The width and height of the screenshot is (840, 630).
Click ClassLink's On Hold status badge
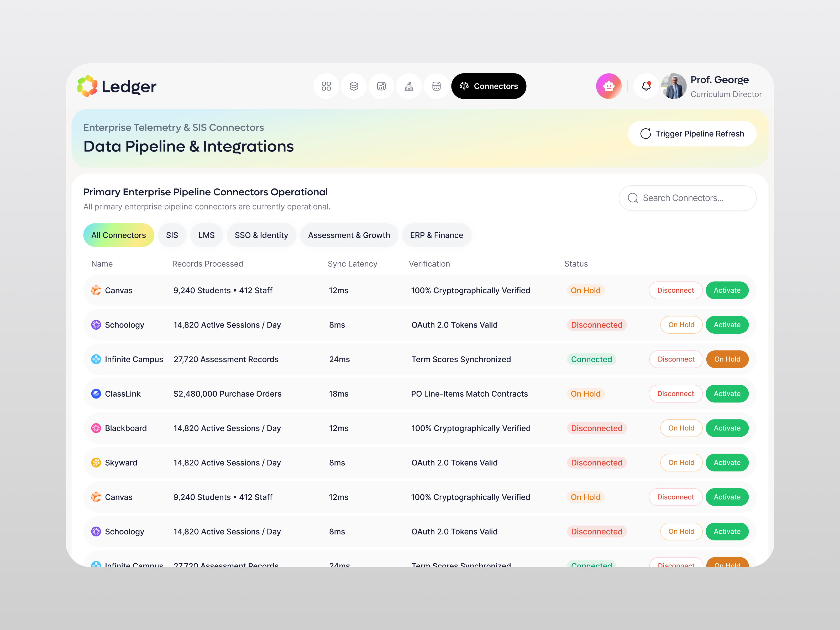coord(585,394)
